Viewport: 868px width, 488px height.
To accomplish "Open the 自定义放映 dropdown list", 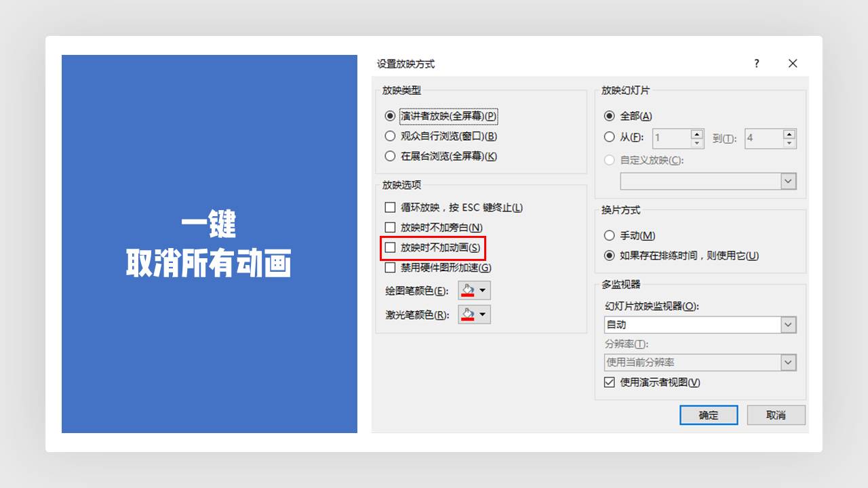I will pyautogui.click(x=788, y=181).
